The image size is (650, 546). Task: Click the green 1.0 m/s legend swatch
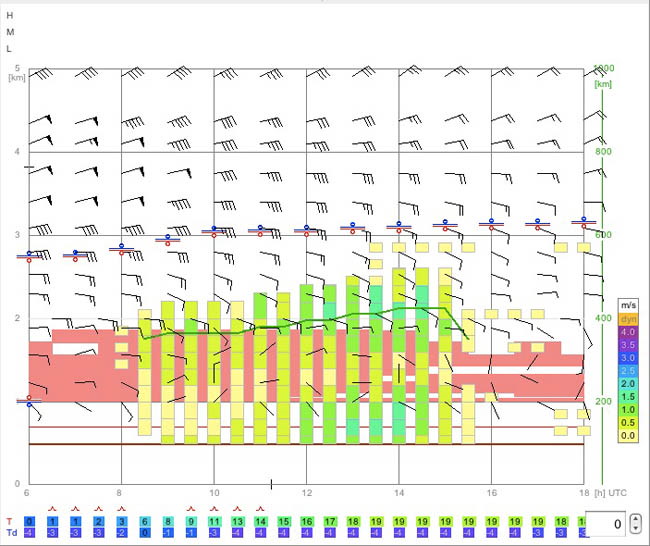point(628,410)
